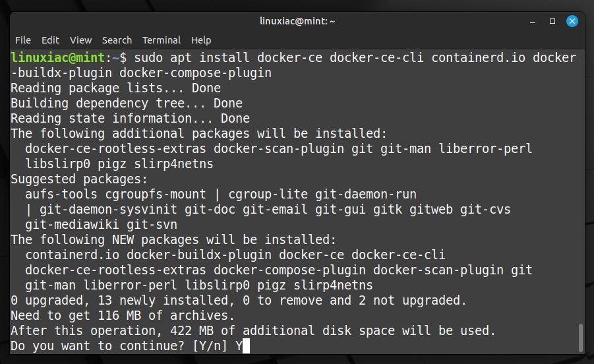This screenshot has width=594, height=364.
Task: Open the Help menu
Action: [x=201, y=40]
